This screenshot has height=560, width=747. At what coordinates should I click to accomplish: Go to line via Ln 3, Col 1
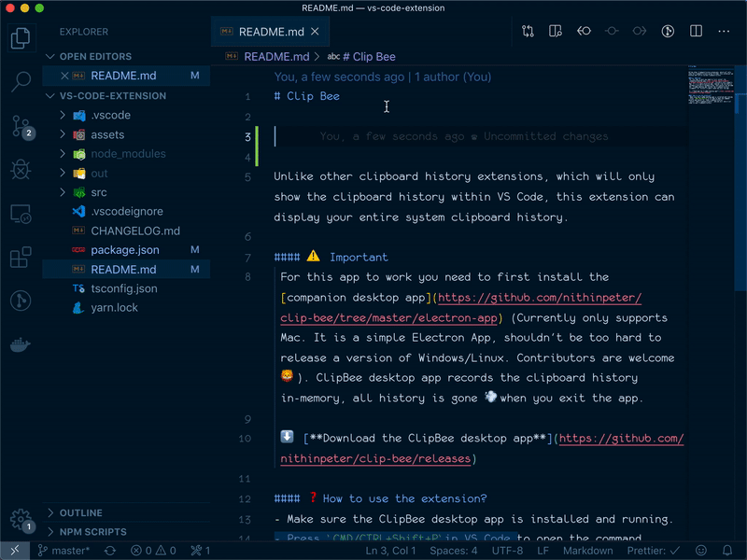(390, 551)
